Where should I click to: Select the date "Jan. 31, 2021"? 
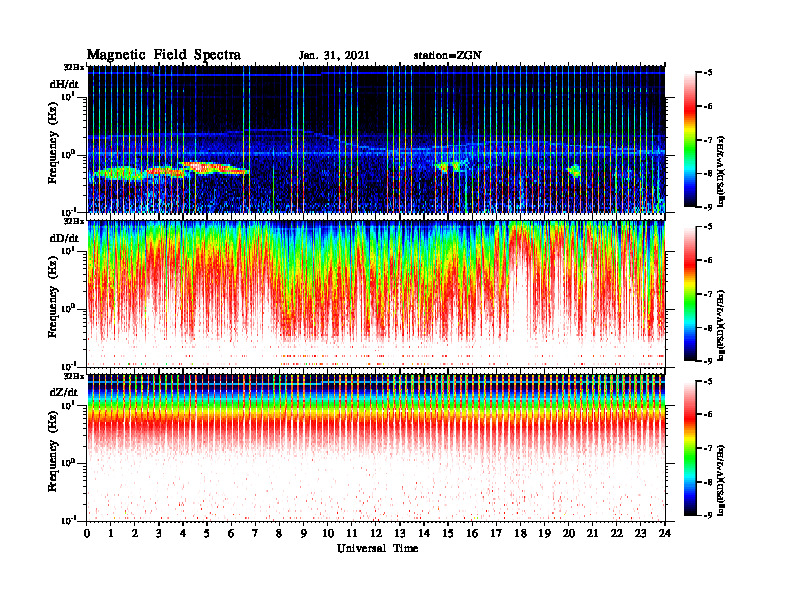[334, 56]
